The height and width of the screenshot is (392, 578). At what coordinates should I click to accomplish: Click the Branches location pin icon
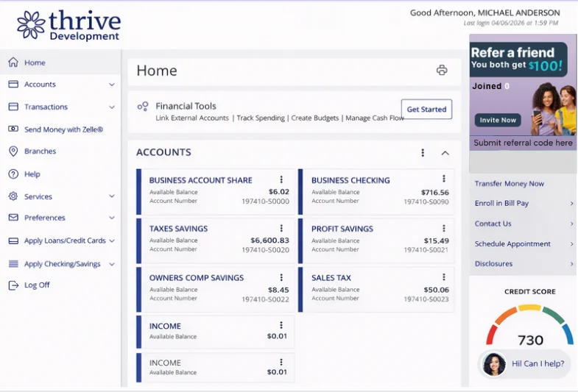(x=13, y=152)
